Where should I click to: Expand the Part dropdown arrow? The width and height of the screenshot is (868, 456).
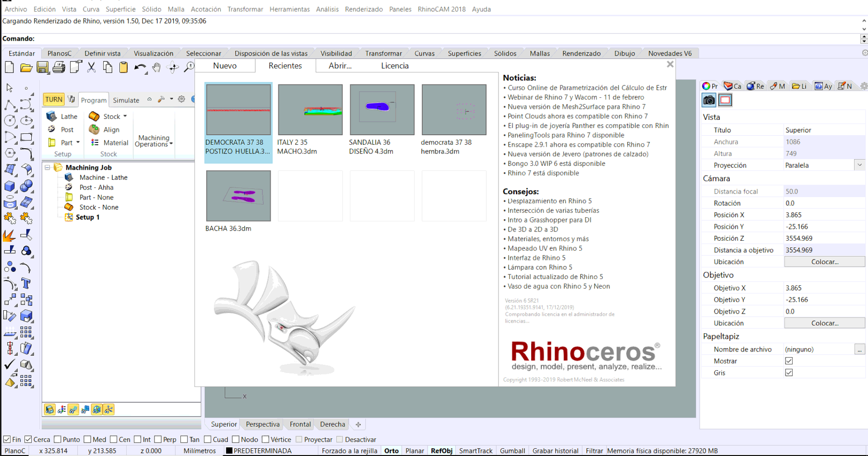(x=78, y=142)
